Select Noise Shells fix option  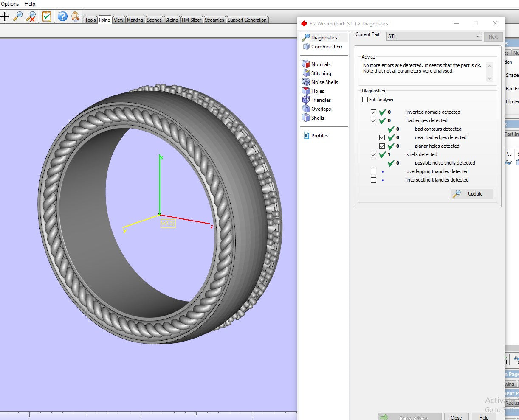324,82
